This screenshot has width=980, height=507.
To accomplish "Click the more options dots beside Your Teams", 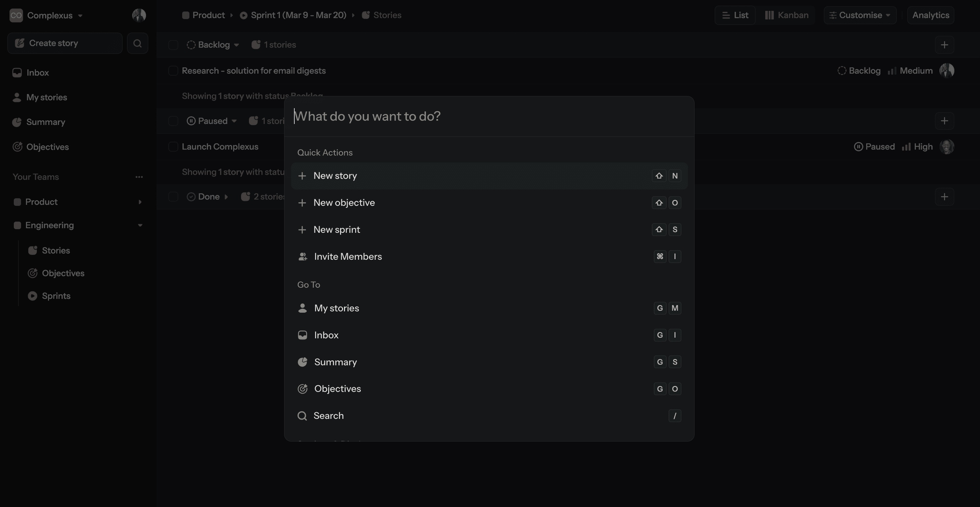I will coord(139,177).
